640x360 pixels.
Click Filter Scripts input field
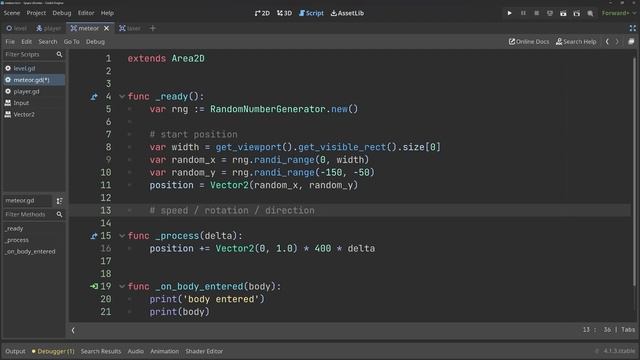33,54
